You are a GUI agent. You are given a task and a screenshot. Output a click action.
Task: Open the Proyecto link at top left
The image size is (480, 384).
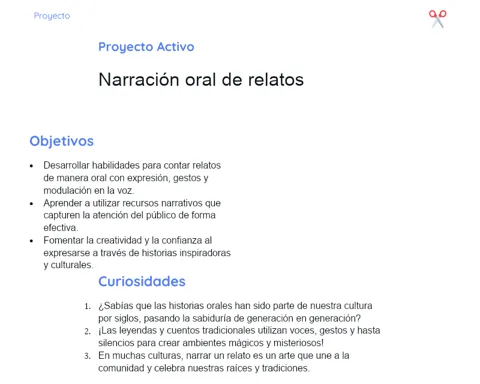(52, 16)
